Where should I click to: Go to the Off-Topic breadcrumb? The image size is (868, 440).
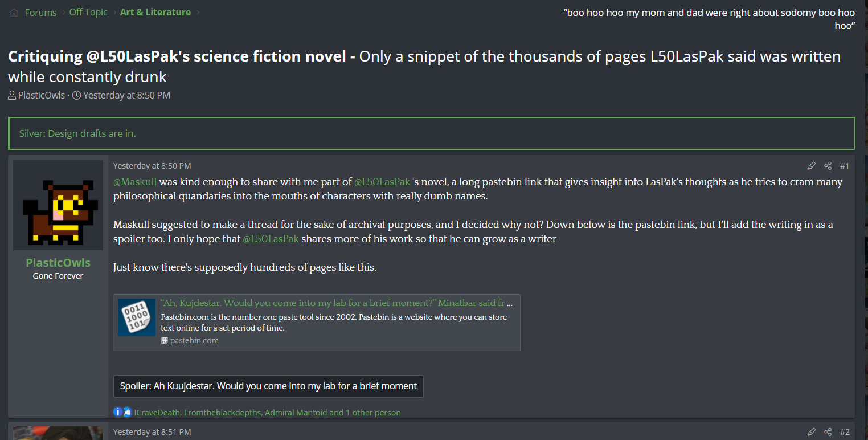pos(88,13)
